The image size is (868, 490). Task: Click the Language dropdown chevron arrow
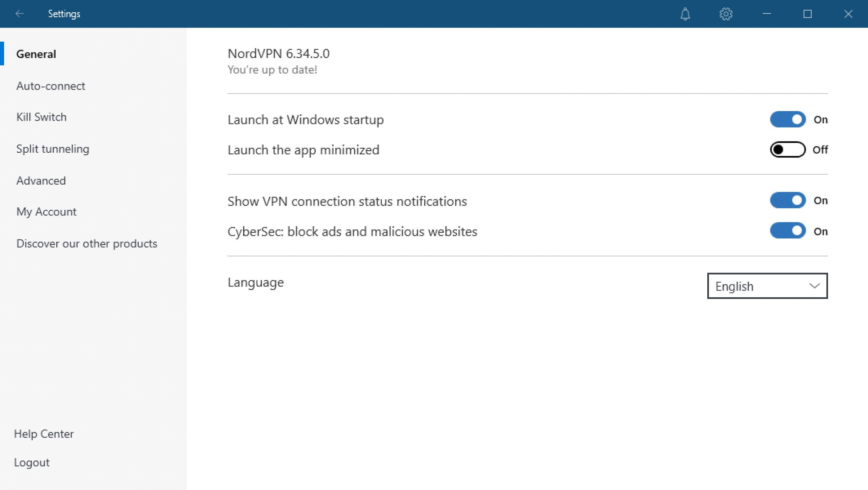(x=814, y=286)
